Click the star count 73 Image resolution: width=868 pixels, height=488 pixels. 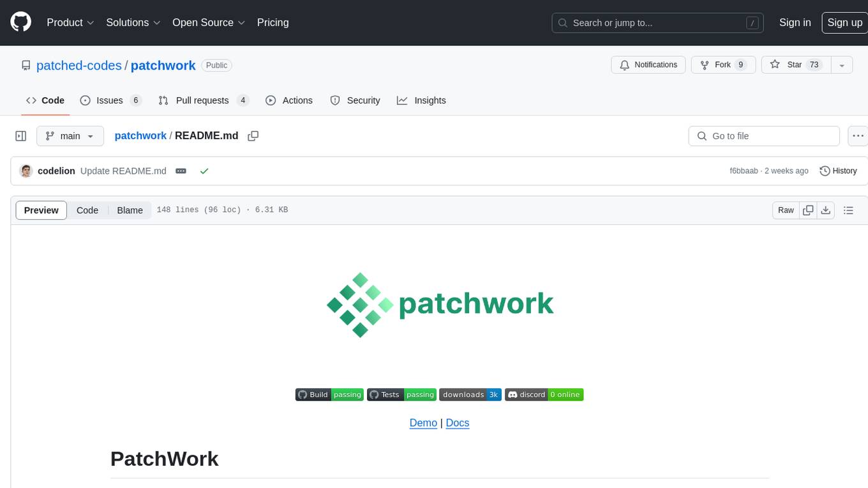click(814, 65)
